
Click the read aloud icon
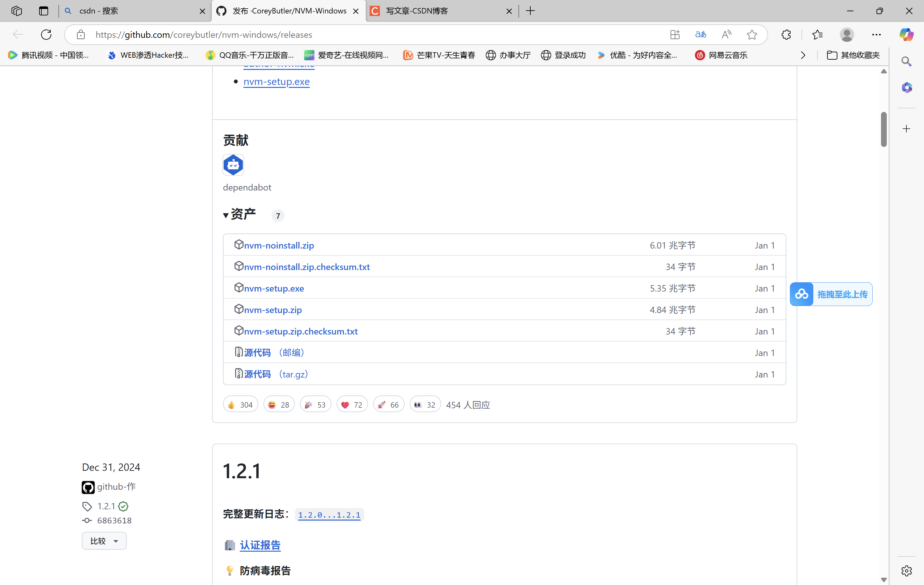(726, 35)
